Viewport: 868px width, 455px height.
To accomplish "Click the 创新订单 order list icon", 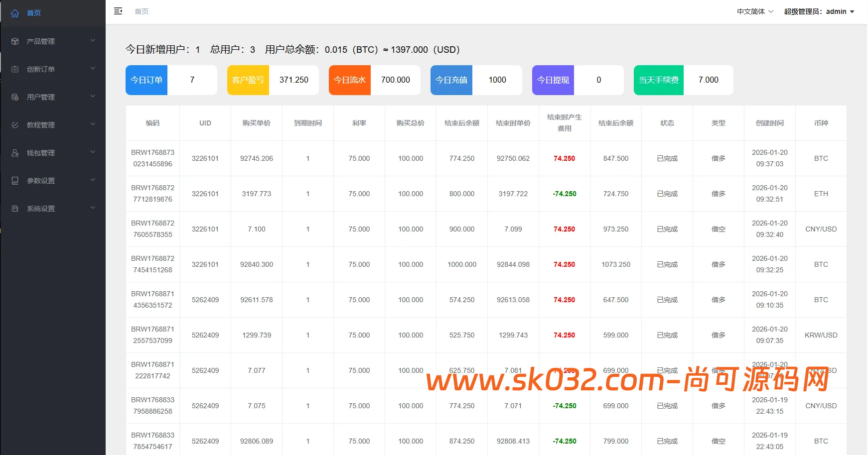I will pyautogui.click(x=14, y=69).
